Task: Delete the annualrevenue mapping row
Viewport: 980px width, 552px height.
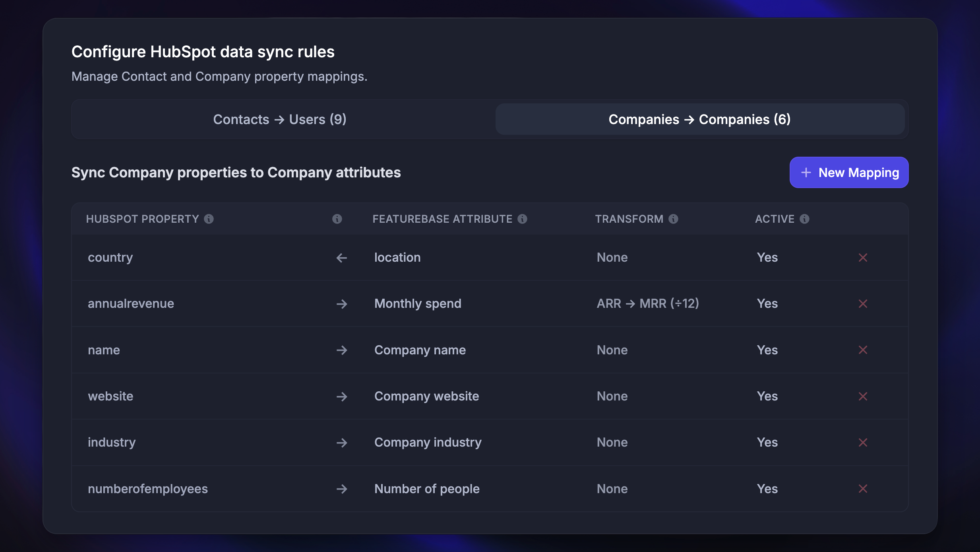Action: [x=863, y=304]
